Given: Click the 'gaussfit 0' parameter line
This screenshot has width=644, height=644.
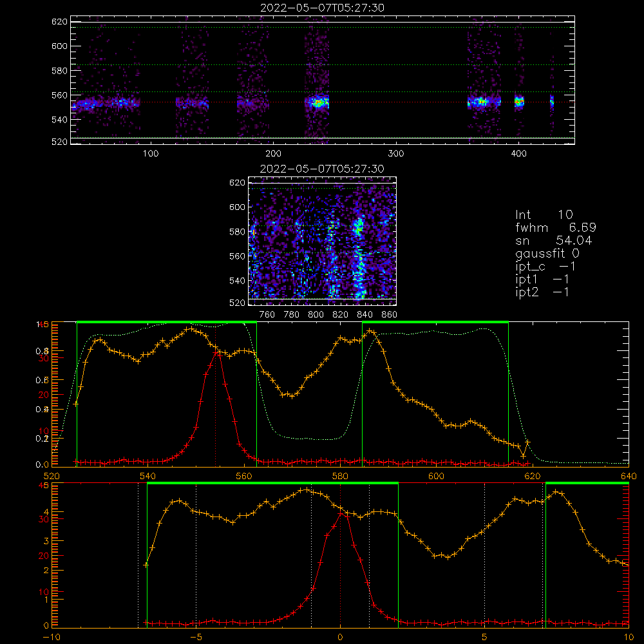Looking at the screenshot, I should [x=547, y=253].
